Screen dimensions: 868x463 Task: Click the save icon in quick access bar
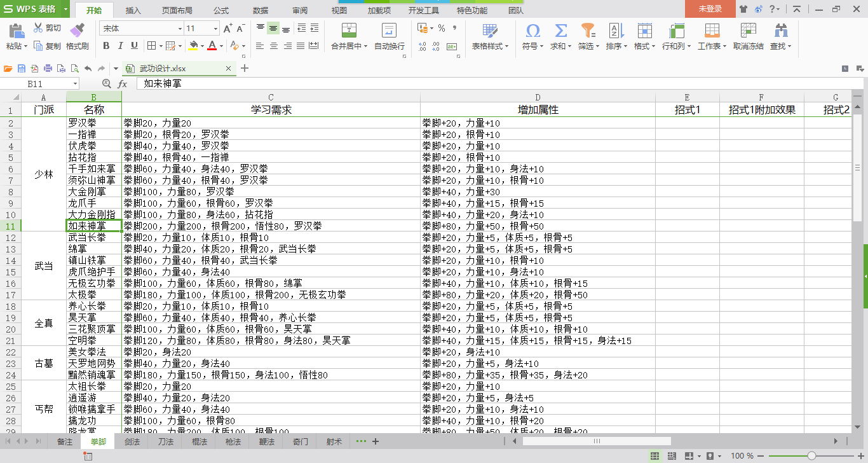(x=22, y=69)
